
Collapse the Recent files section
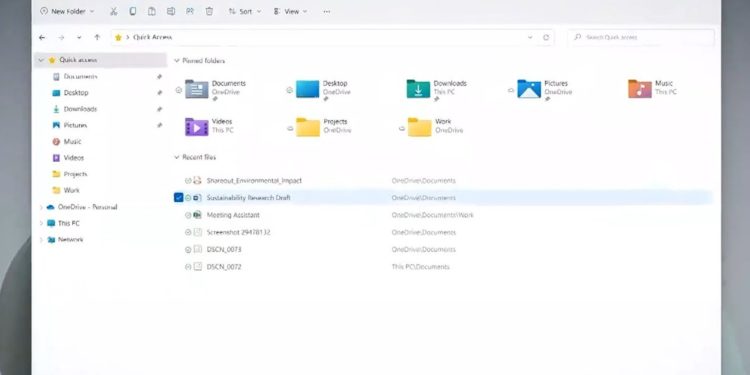tap(177, 157)
